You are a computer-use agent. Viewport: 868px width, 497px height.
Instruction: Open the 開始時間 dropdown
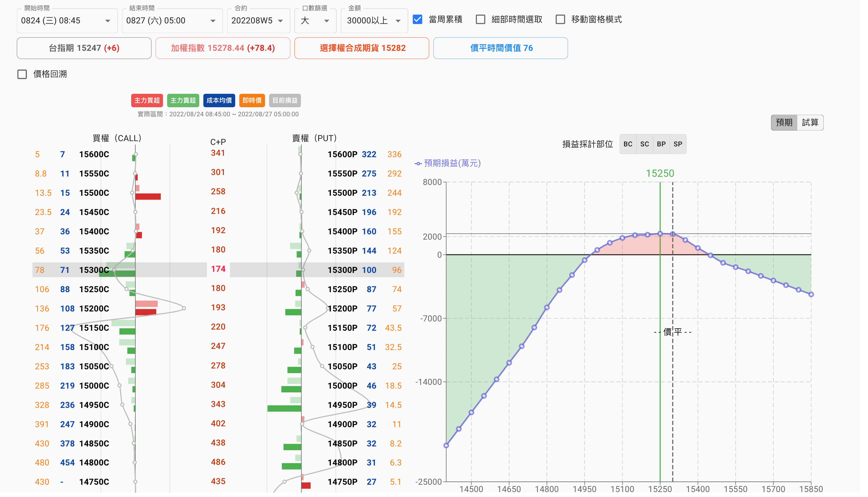[x=67, y=21]
